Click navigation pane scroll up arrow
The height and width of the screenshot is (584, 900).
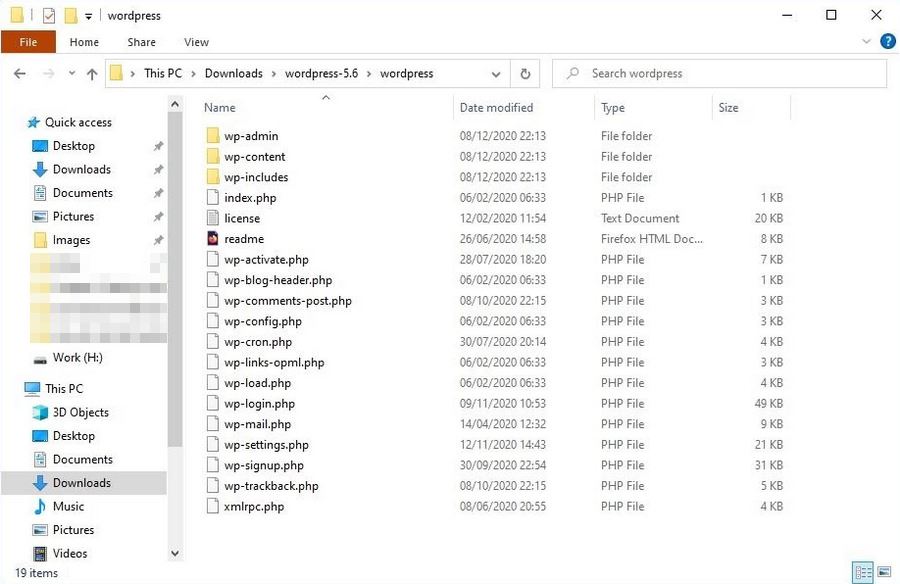coord(175,104)
